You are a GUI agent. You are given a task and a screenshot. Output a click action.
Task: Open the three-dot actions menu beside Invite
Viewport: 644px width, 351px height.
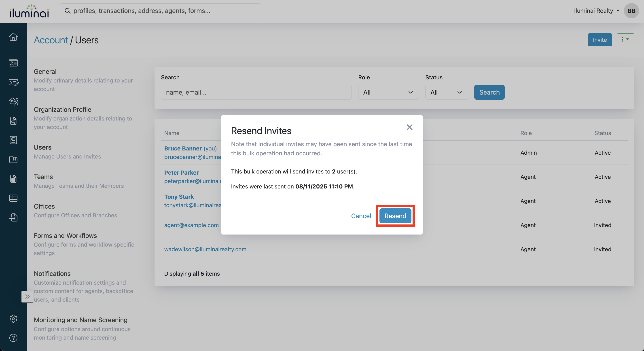625,40
